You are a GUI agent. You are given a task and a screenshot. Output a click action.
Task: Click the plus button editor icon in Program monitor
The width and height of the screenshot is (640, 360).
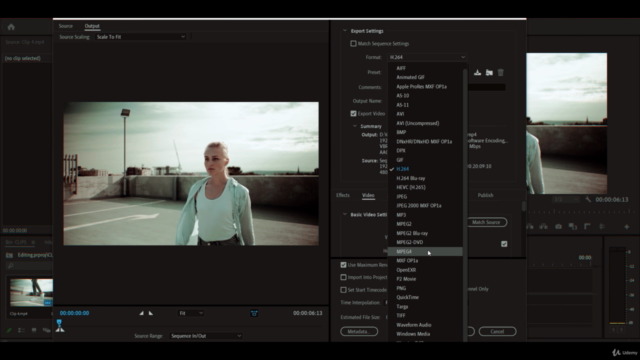(627, 227)
